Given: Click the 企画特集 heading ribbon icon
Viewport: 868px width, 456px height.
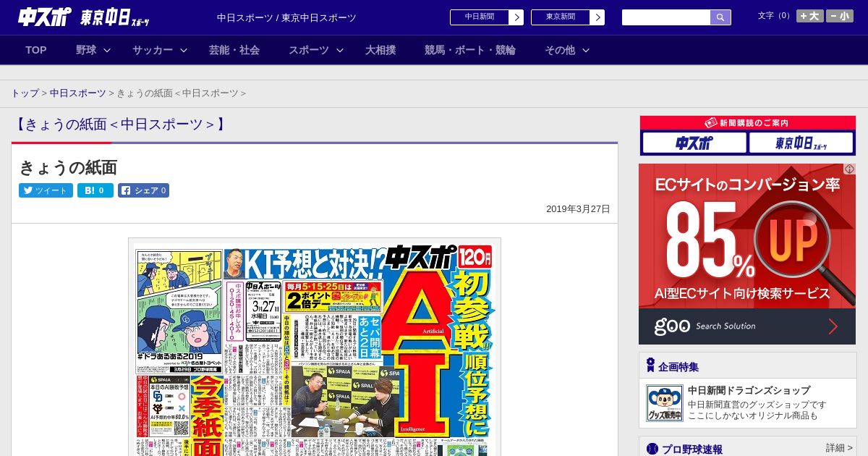Looking at the screenshot, I should (x=650, y=366).
